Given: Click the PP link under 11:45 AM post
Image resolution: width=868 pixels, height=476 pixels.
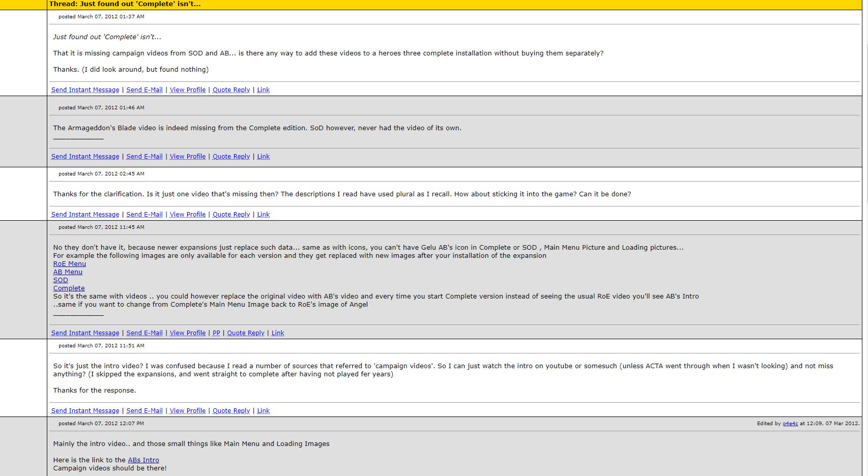Looking at the screenshot, I should pos(216,333).
